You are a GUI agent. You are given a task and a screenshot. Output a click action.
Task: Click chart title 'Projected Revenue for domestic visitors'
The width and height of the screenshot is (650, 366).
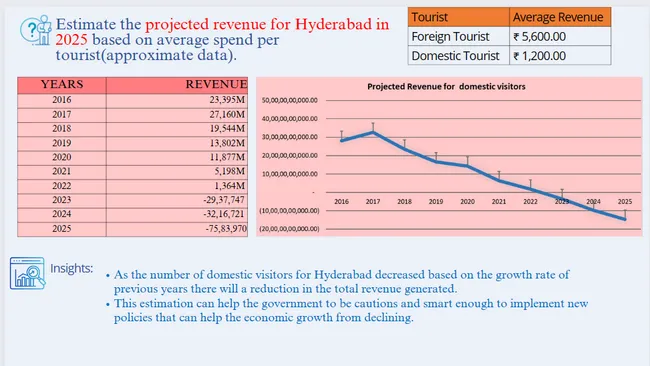point(446,87)
